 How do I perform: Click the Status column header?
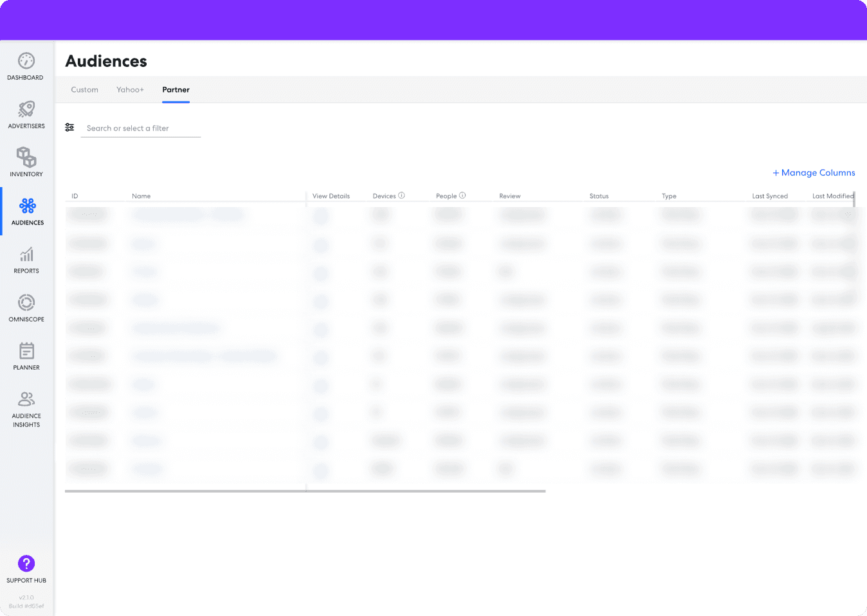pyautogui.click(x=599, y=196)
